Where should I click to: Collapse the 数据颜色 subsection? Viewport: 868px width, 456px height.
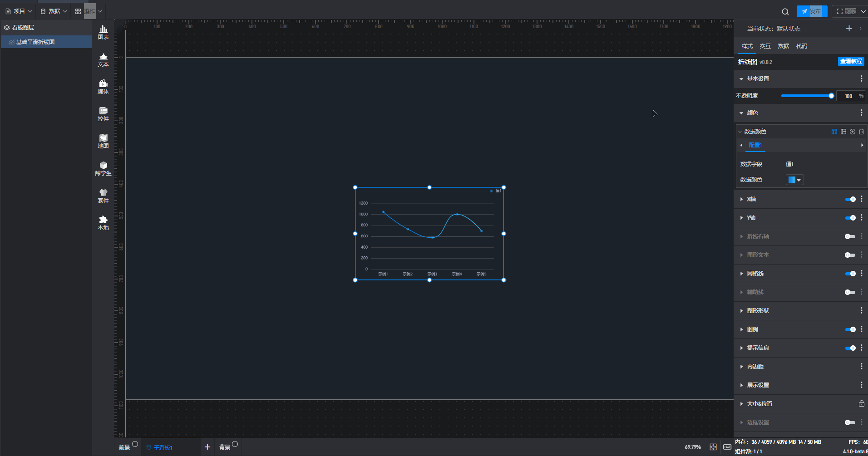pyautogui.click(x=740, y=132)
